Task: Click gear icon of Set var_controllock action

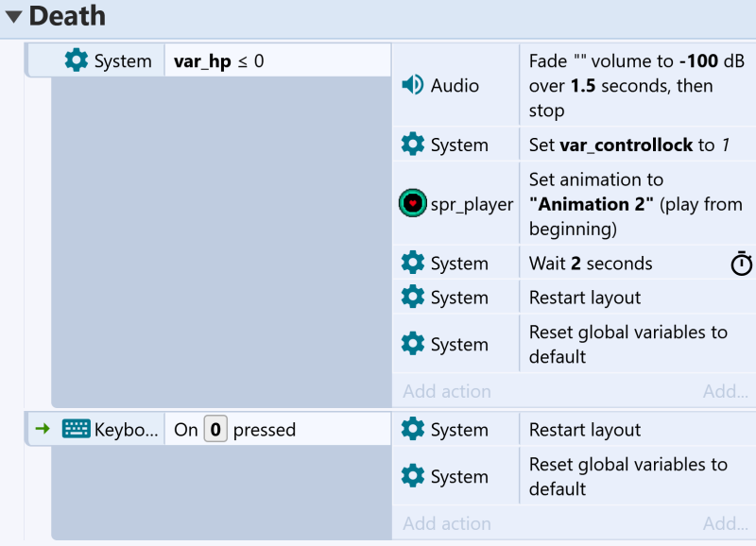Action: (413, 145)
